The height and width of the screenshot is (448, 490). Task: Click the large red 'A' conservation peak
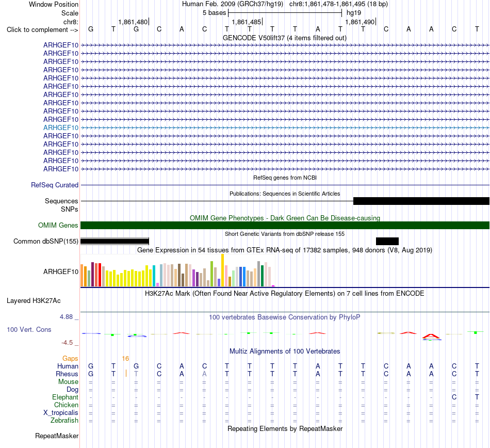tap(431, 337)
